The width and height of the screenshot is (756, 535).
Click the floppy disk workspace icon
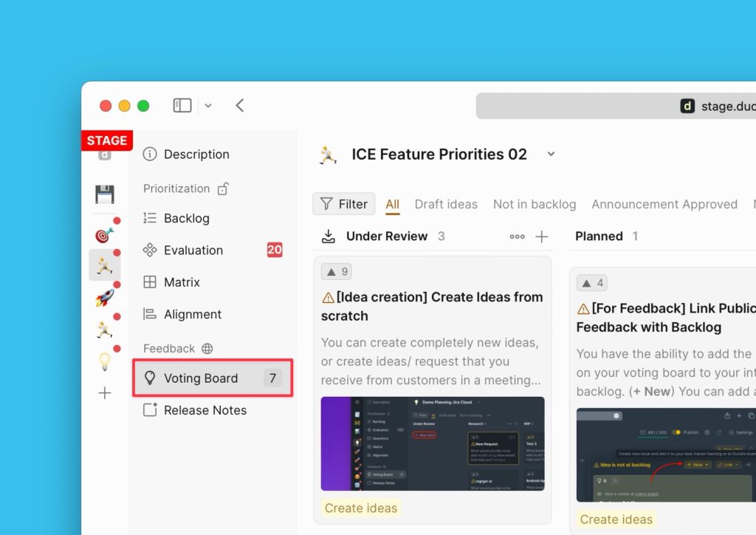pos(105,194)
